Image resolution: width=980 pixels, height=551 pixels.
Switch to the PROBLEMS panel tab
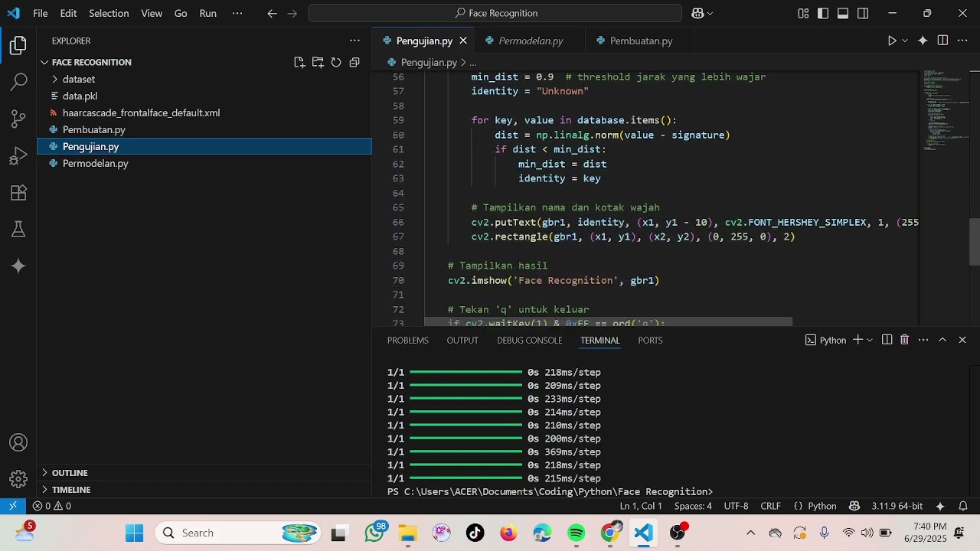408,340
